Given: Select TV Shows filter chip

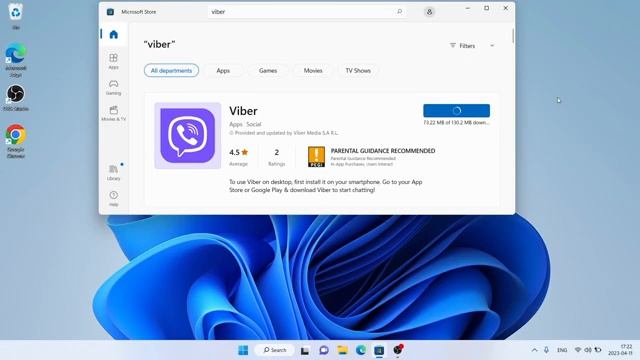Looking at the screenshot, I should pyautogui.click(x=358, y=71).
